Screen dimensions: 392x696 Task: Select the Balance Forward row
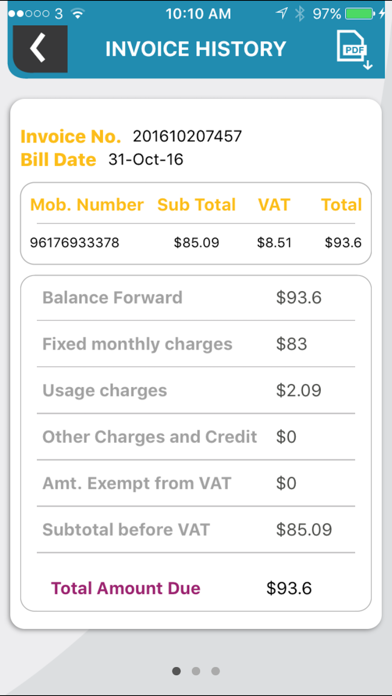click(196, 297)
